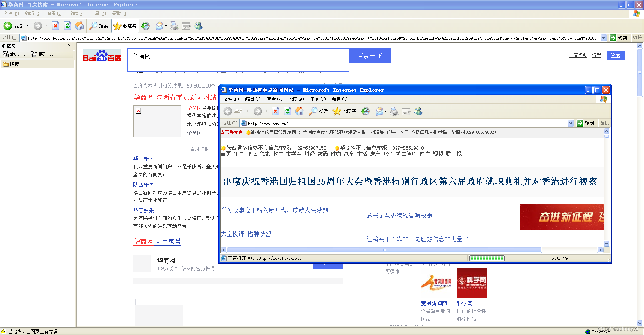Viewport: 644px width, 335px height.
Task: Open the 链接 folder in favorites panel
Action: (11, 64)
